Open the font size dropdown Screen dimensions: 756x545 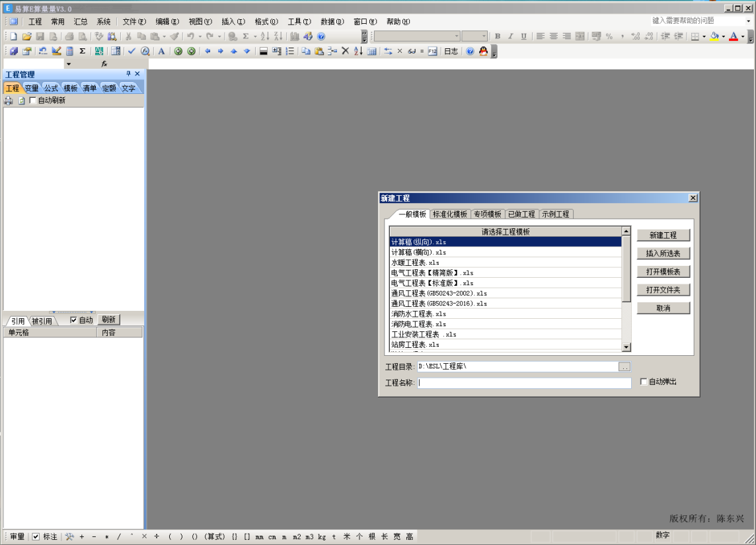point(484,36)
